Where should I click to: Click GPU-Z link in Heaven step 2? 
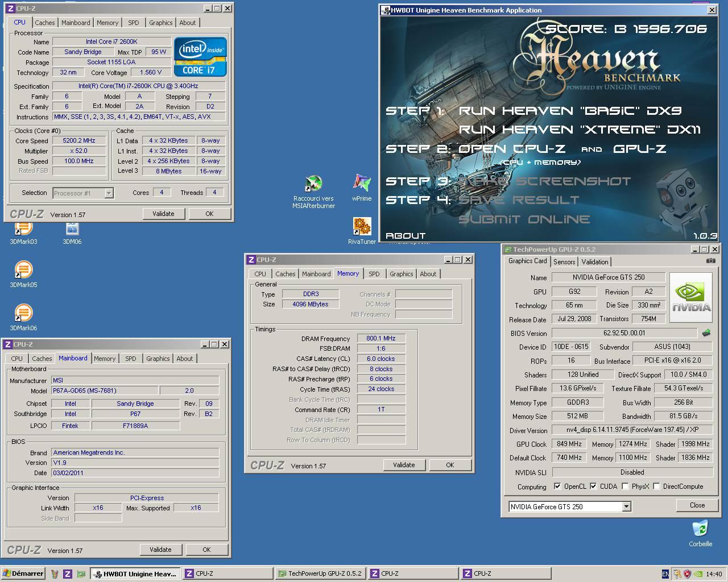coord(640,149)
